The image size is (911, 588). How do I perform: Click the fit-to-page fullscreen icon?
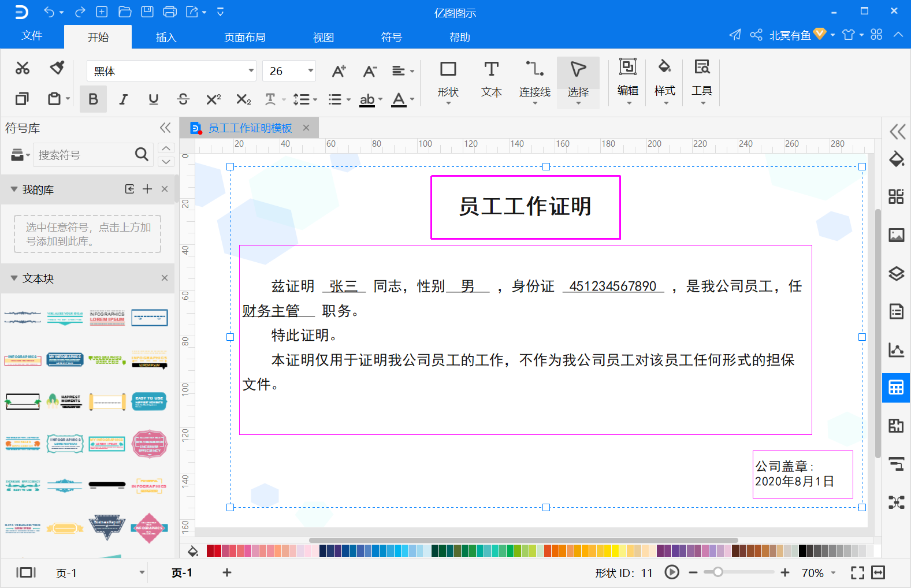(x=857, y=572)
